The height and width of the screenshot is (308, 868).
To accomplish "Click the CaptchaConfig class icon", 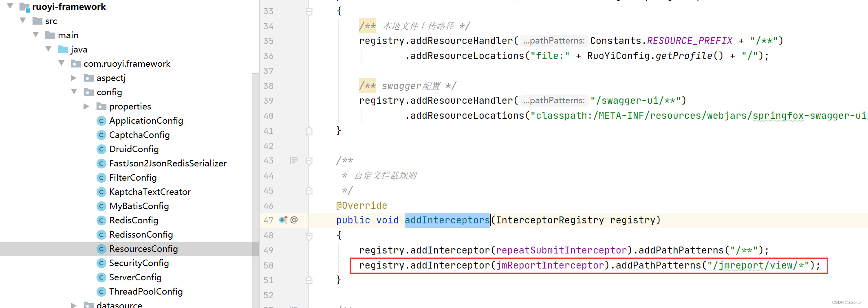I will 101,135.
